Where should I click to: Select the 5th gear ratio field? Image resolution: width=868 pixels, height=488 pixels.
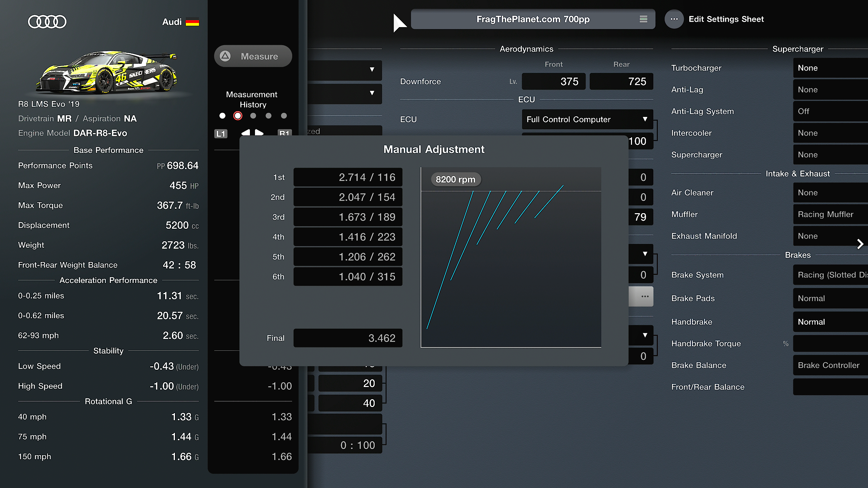click(x=348, y=257)
